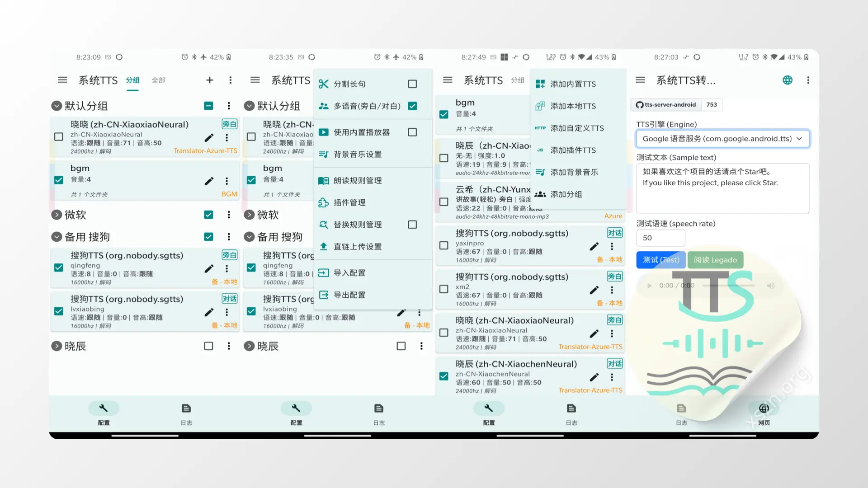Select 添加插件TTS menu item
868x488 pixels.
(x=578, y=150)
